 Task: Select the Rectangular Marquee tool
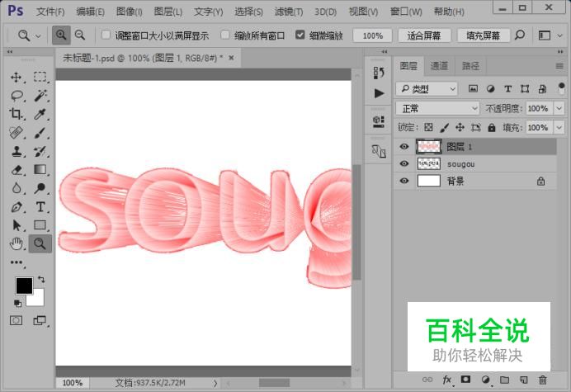click(x=40, y=77)
